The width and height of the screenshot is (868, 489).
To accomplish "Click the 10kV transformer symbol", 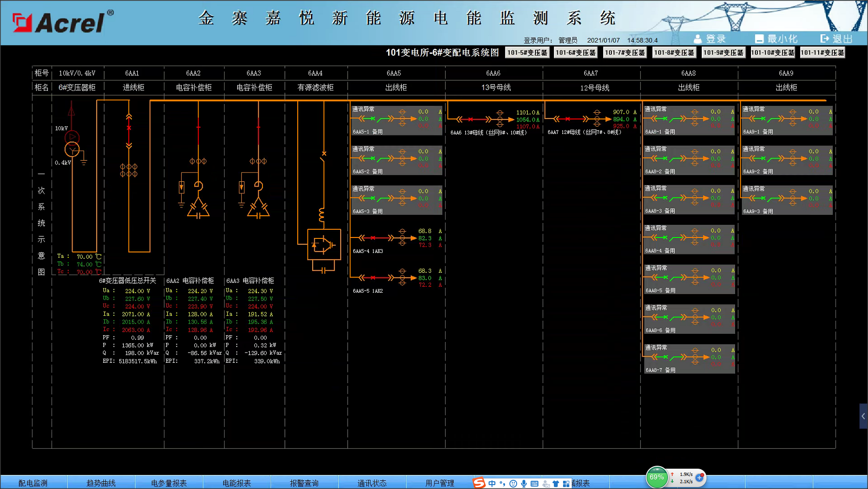I will [72, 144].
